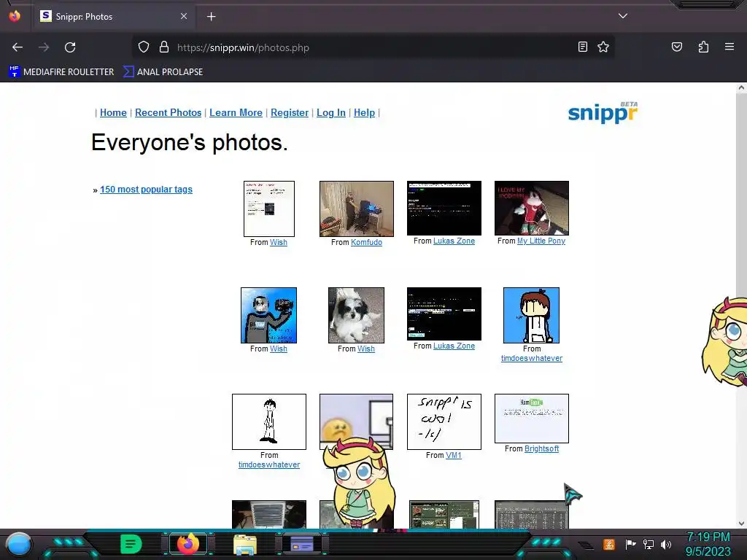This screenshot has width=747, height=560.
Task: Click the orange Java tray icon
Action: pos(609,544)
